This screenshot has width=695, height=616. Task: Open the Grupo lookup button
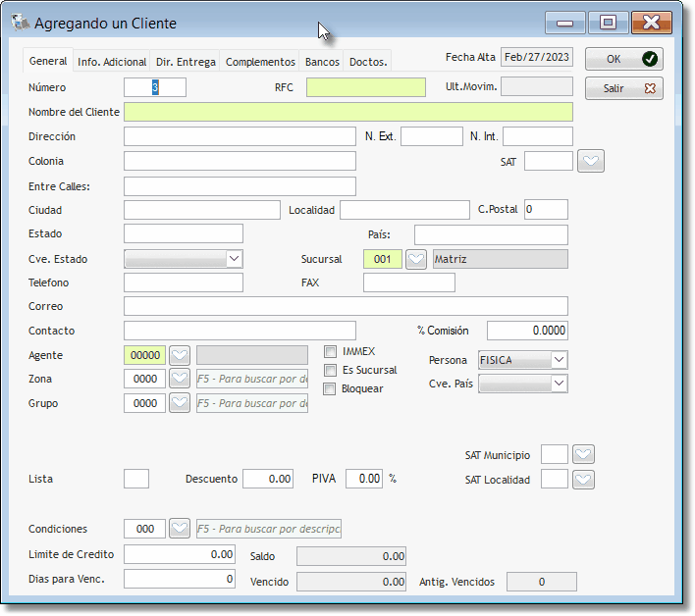tap(180, 403)
